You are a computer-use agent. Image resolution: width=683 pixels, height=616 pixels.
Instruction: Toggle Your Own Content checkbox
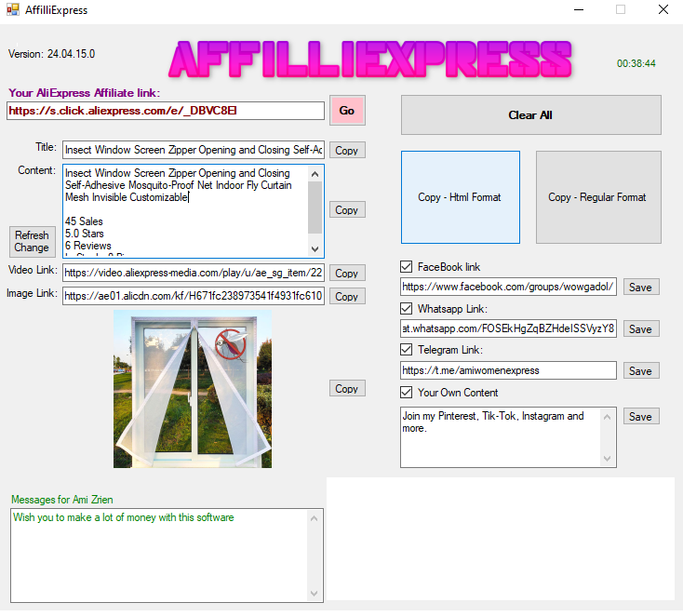click(x=406, y=392)
